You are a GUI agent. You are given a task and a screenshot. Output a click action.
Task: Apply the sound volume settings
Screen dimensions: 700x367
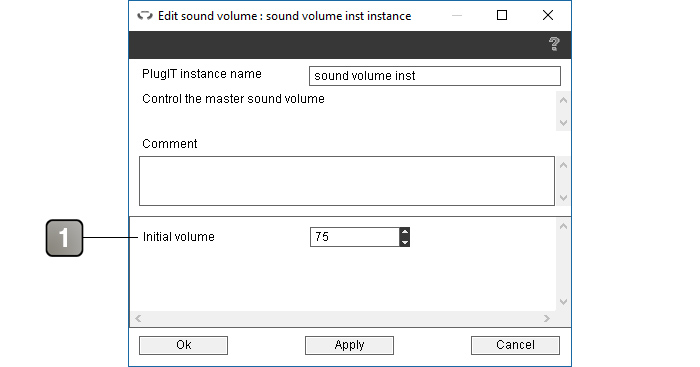(350, 345)
